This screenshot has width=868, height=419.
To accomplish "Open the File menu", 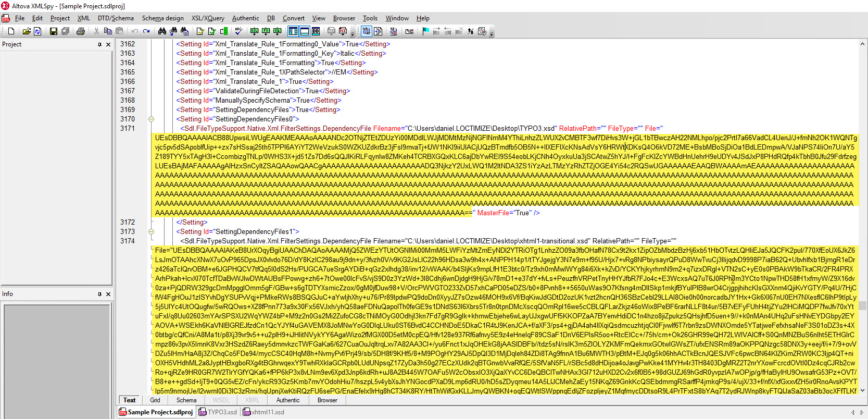I will pyautogui.click(x=20, y=18).
